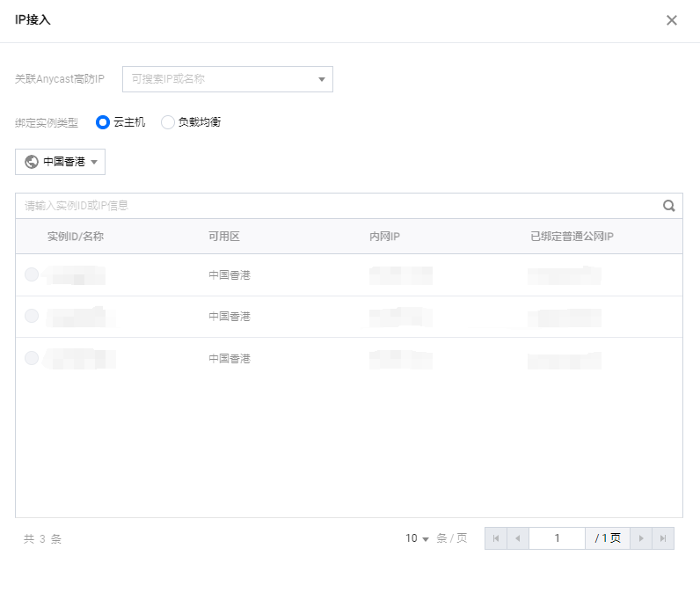Select the 负载均衡 radio option

pyautogui.click(x=167, y=122)
